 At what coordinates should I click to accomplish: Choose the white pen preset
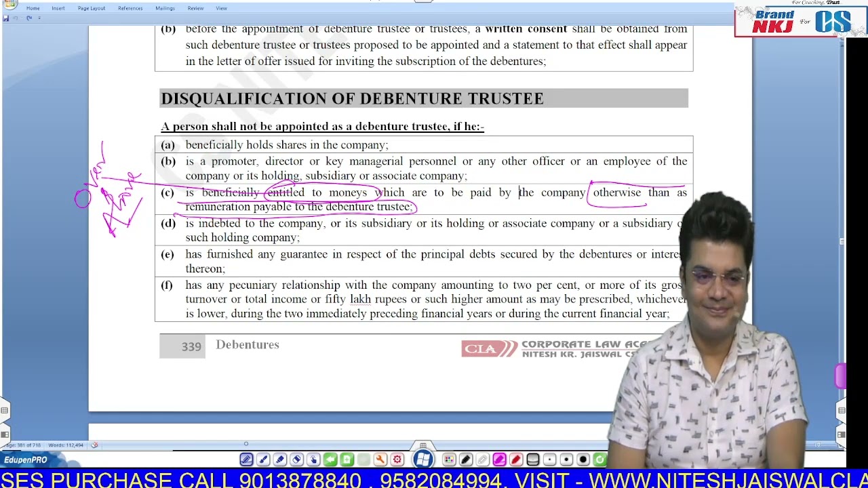coord(482,460)
